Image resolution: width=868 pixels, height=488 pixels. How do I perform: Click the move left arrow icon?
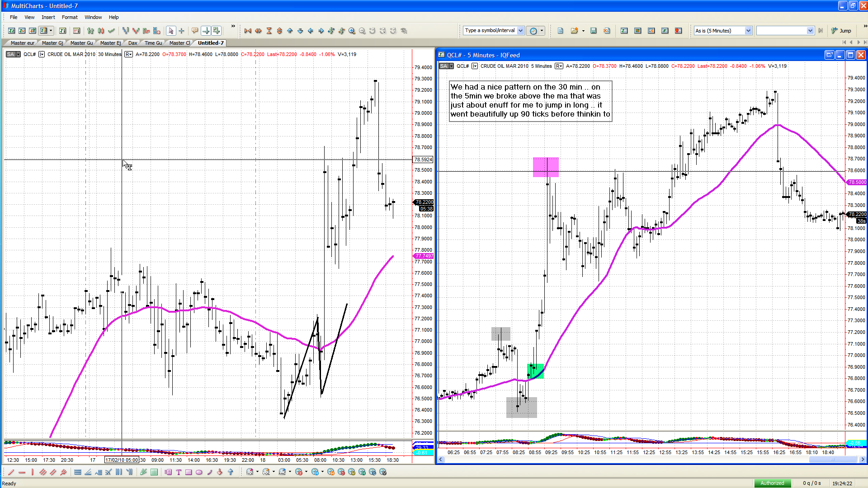click(x=311, y=31)
